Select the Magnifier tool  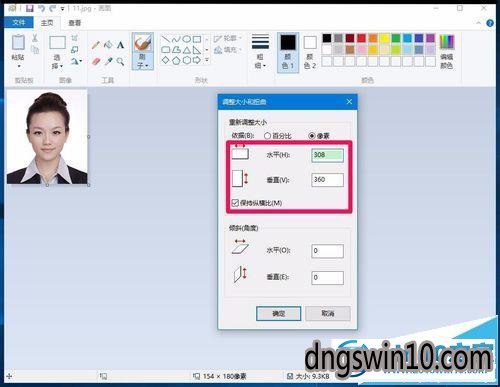(x=120, y=61)
